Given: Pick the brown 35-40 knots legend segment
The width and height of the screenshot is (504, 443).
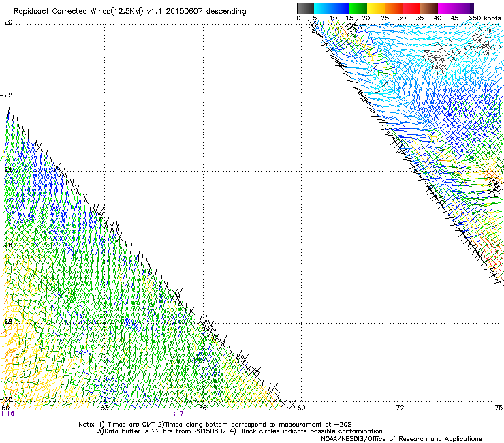Looking at the screenshot, I should tap(429, 8).
